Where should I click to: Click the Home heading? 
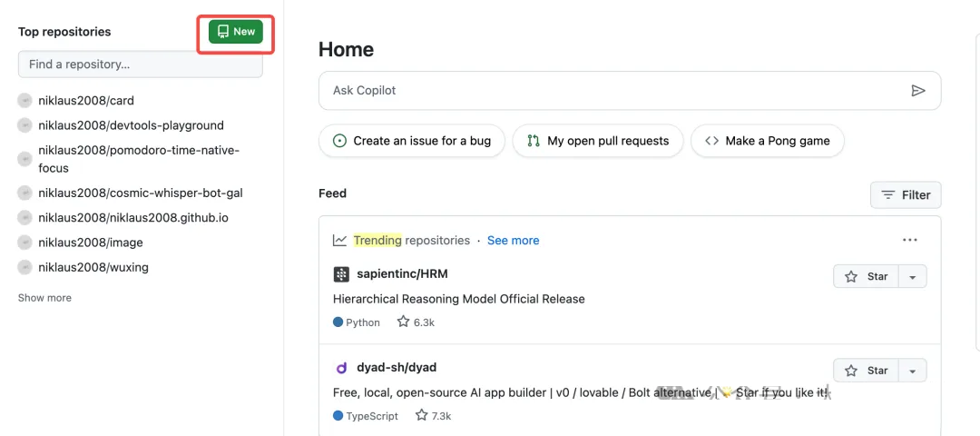[x=347, y=49]
